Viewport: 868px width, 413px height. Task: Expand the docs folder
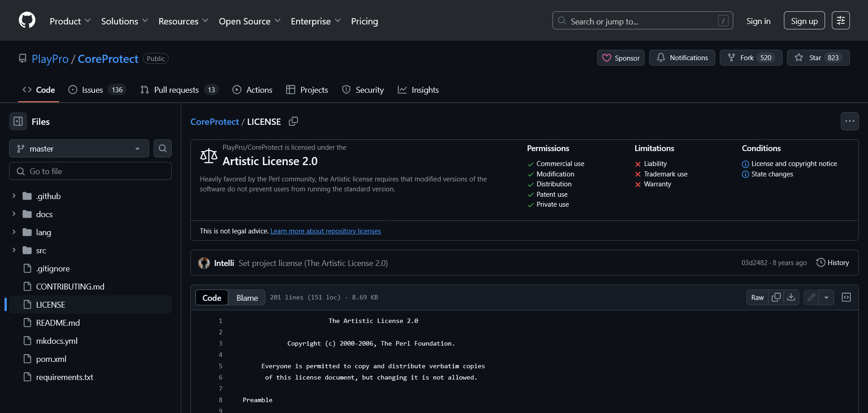point(14,214)
